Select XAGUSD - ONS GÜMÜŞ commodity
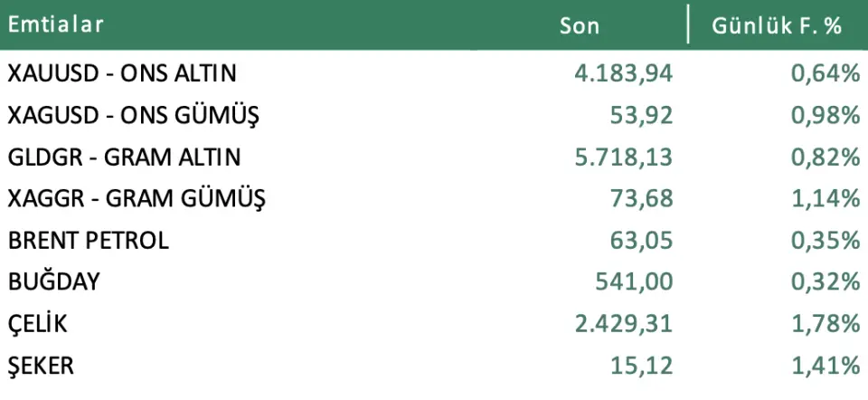Viewport: 868px width, 400px height. (134, 115)
